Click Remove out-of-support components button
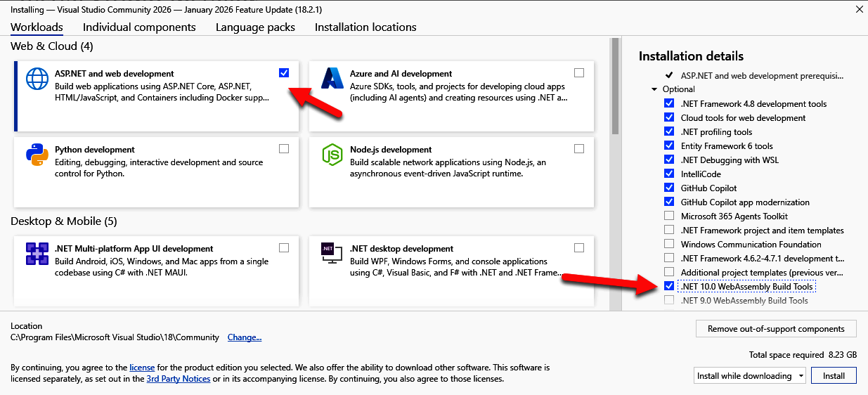The width and height of the screenshot is (868, 395). [x=776, y=329]
